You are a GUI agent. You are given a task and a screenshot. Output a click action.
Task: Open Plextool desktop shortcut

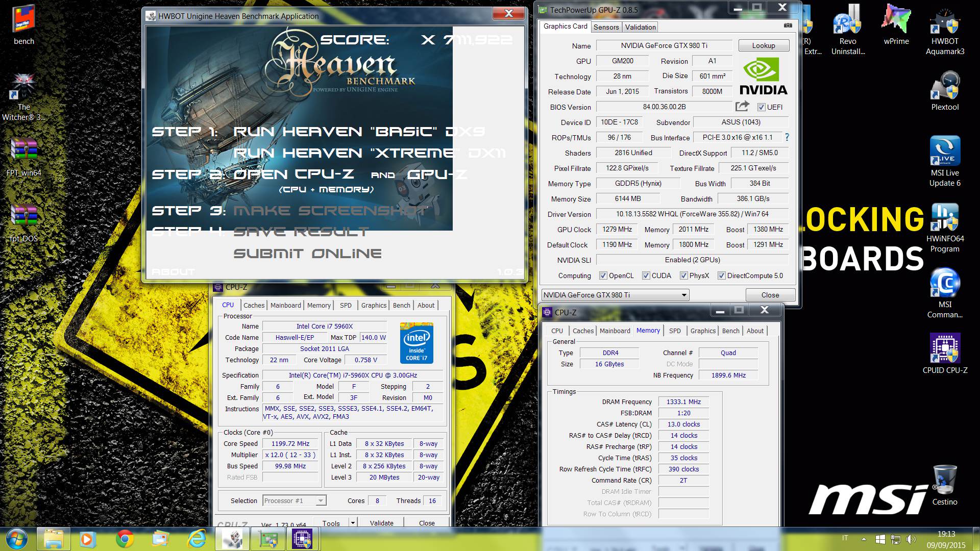tap(945, 92)
